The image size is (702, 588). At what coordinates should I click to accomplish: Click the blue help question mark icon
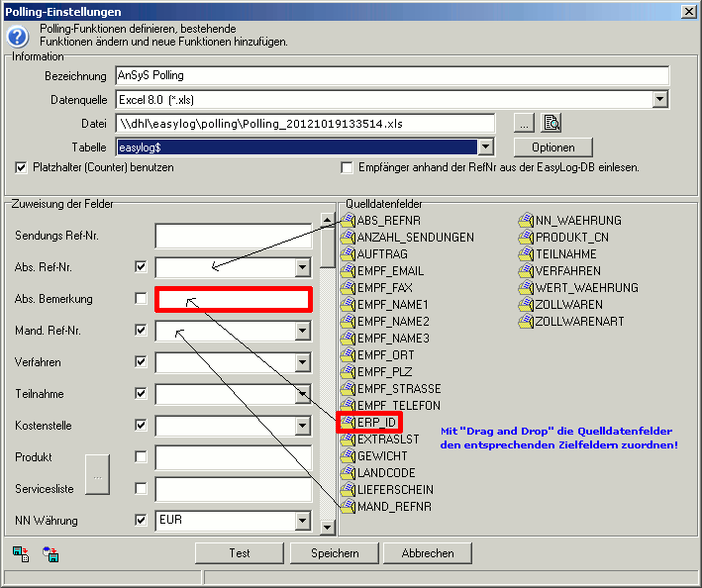(x=18, y=36)
